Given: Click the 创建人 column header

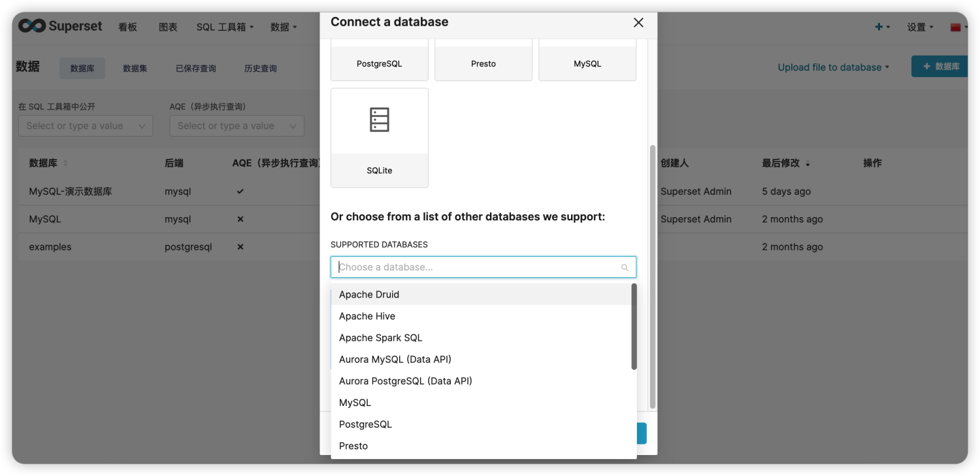Looking at the screenshot, I should (674, 163).
